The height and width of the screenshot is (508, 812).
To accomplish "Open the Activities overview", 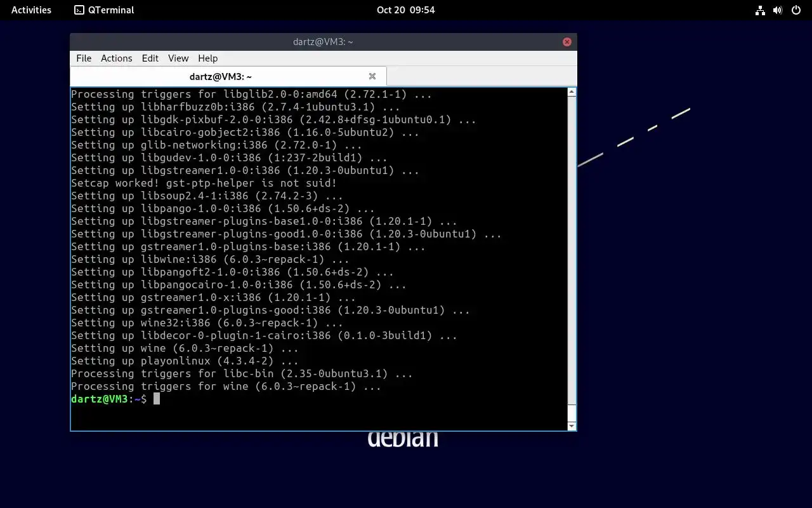I will 31,10.
